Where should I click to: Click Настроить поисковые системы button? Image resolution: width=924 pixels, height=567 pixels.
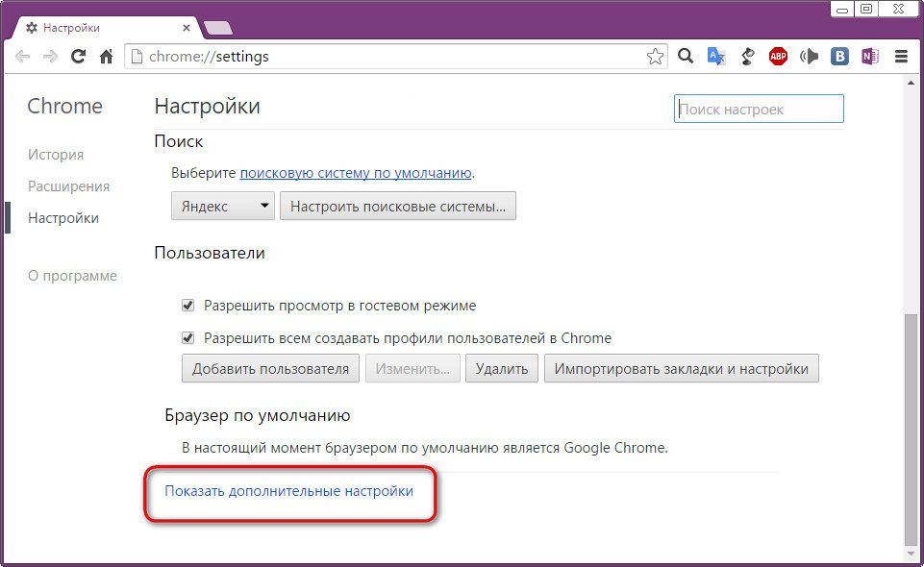[398, 206]
